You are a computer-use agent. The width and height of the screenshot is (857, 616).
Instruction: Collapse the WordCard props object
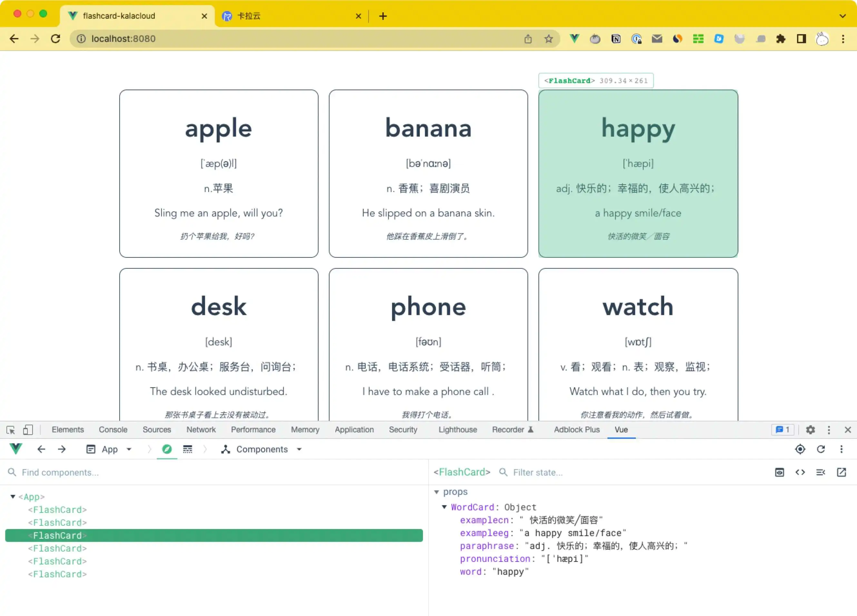[x=444, y=507]
